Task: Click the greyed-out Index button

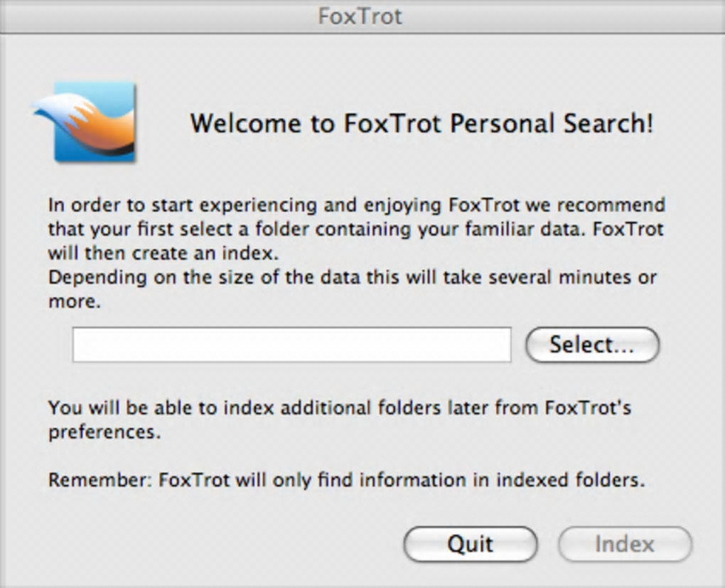Action: click(x=624, y=545)
